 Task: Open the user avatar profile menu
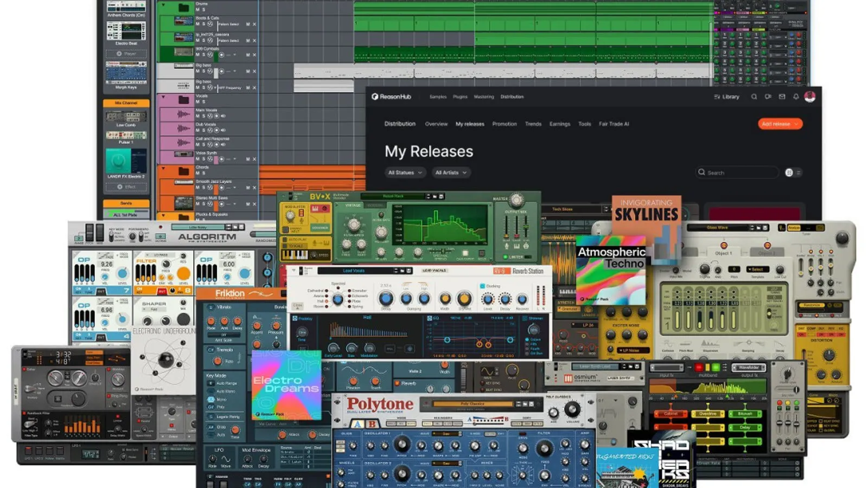click(x=810, y=97)
